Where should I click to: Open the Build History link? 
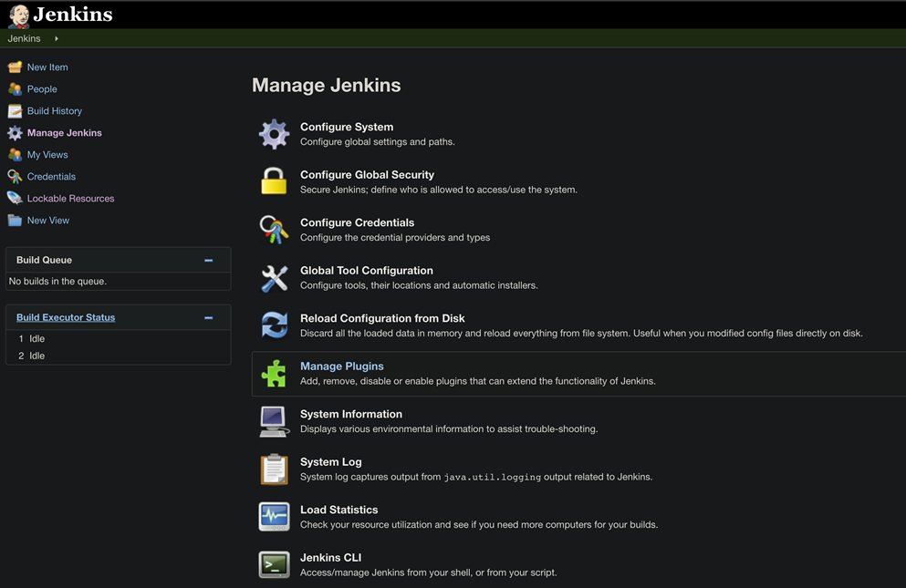(55, 111)
